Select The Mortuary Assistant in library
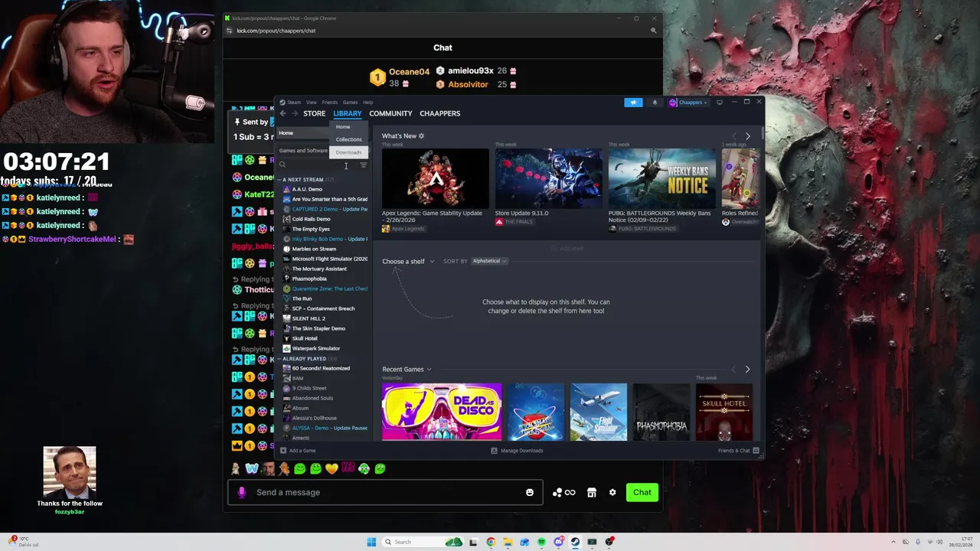This screenshot has height=551, width=980. pyautogui.click(x=319, y=269)
